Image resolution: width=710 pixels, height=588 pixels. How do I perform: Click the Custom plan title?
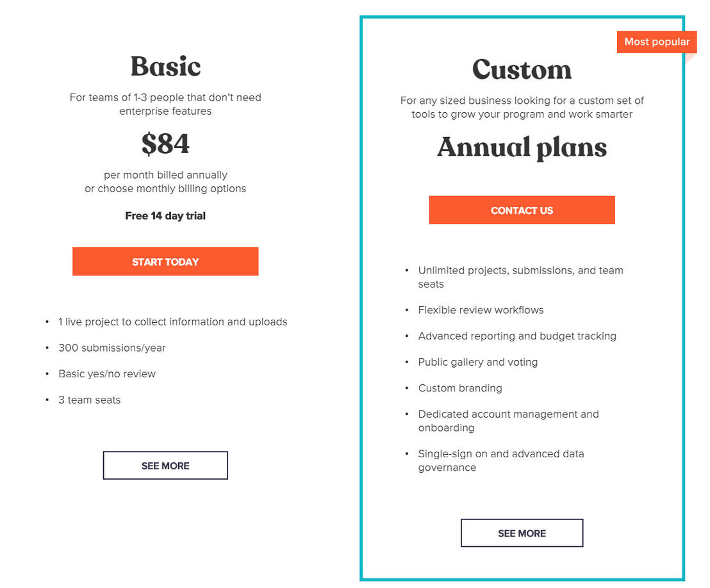[522, 70]
